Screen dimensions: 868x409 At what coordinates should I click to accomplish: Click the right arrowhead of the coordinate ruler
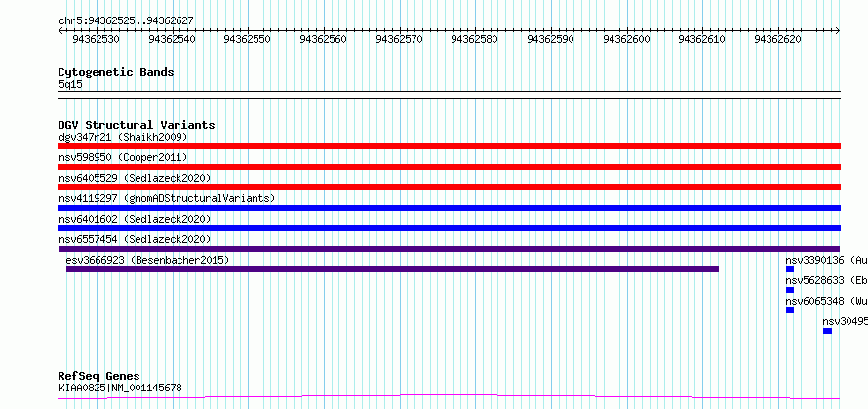tap(838, 31)
